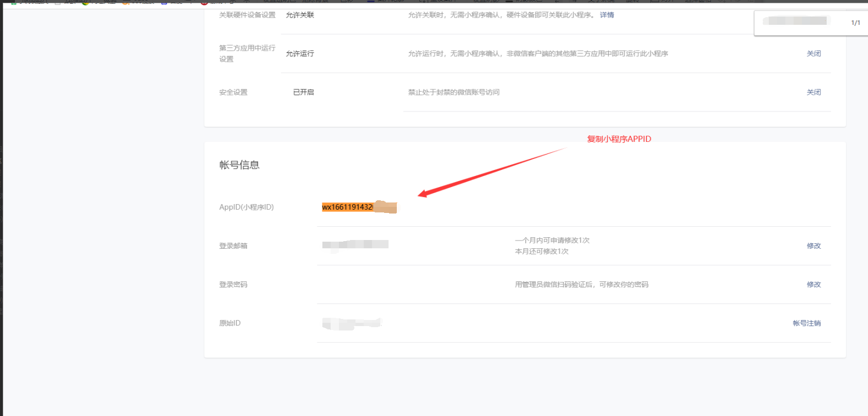
Task: Click 关闭 for third-party app running setting
Action: (x=813, y=54)
